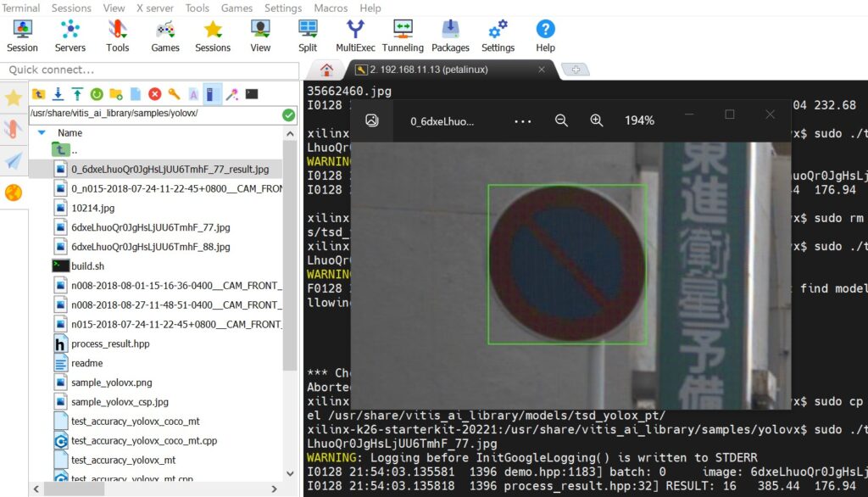
Task: Open the Tunneling tool
Action: point(402,34)
